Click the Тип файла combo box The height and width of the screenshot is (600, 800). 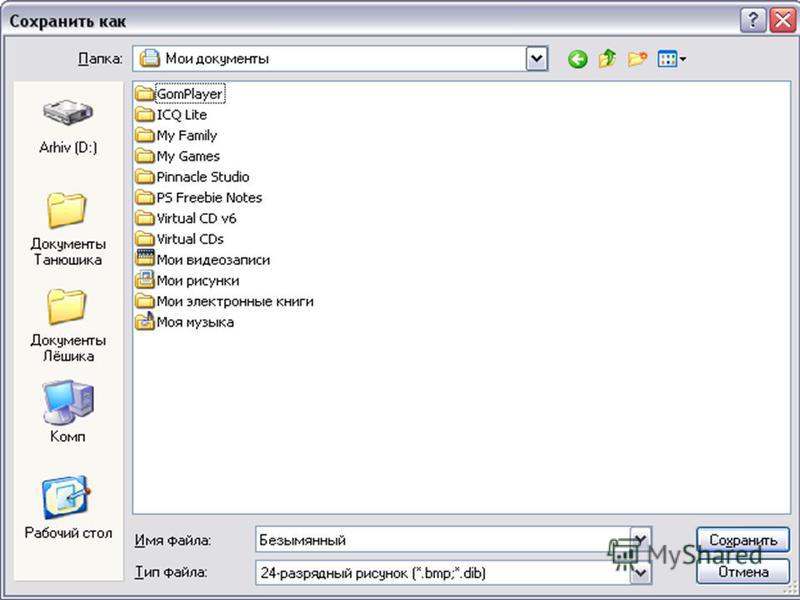click(453, 572)
